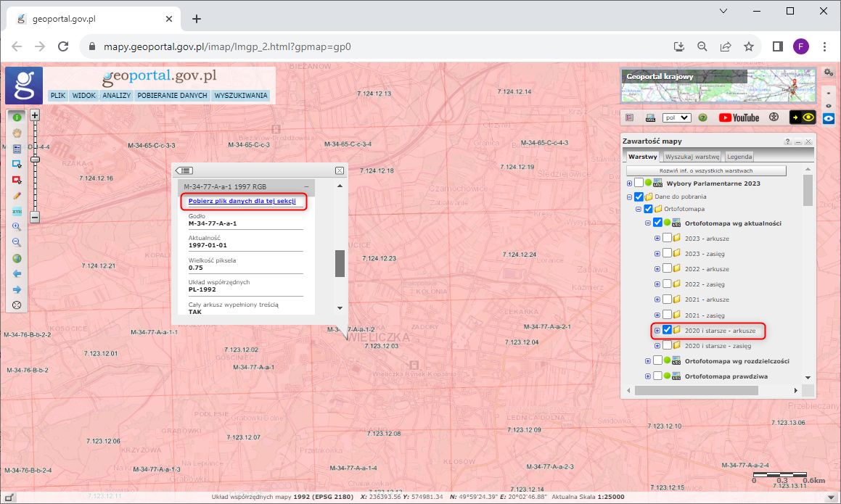The width and height of the screenshot is (841, 504).
Task: Open the map settings gear icon
Action: click(x=829, y=73)
